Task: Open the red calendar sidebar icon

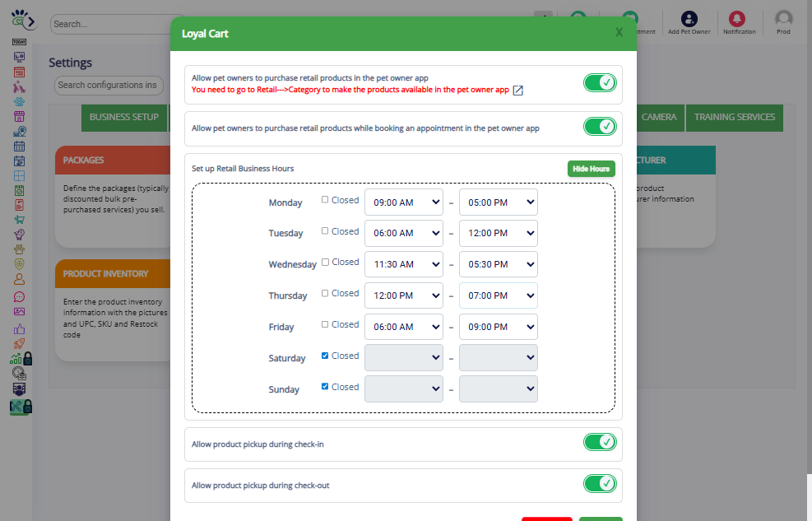Action: click(x=19, y=72)
